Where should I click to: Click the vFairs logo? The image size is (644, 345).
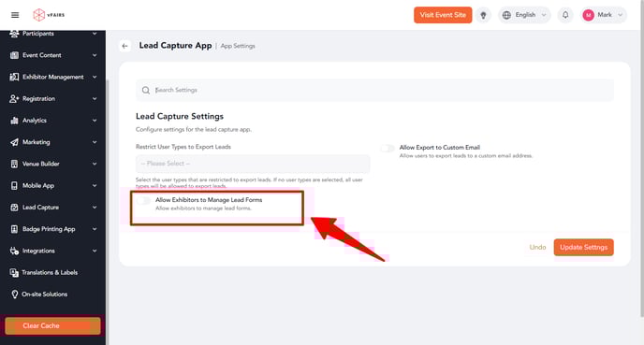[x=49, y=15]
